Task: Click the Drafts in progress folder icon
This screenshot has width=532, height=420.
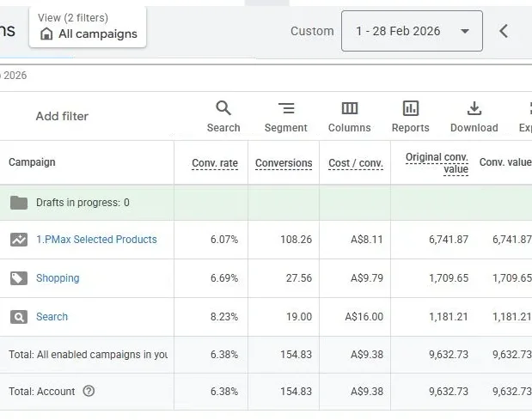Action: [x=19, y=203]
